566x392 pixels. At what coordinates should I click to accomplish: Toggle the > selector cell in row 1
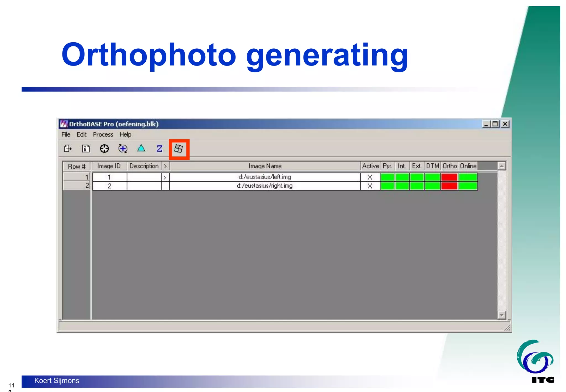click(165, 177)
